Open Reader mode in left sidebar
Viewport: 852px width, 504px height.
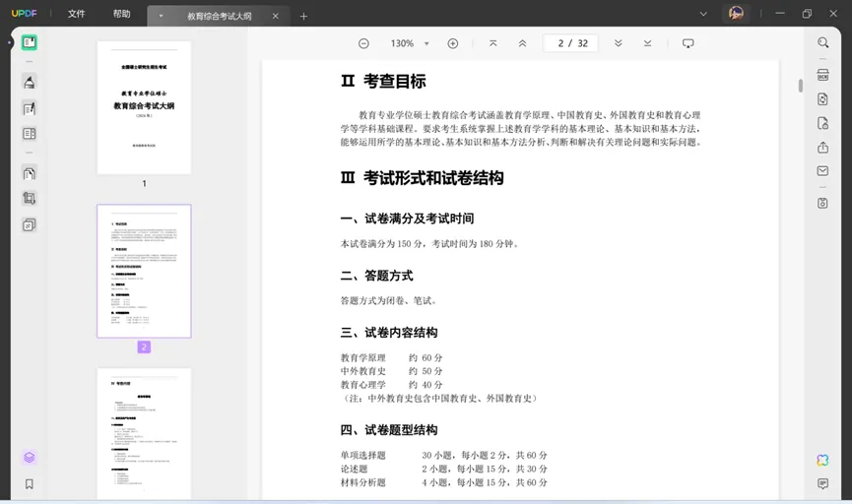(x=30, y=42)
